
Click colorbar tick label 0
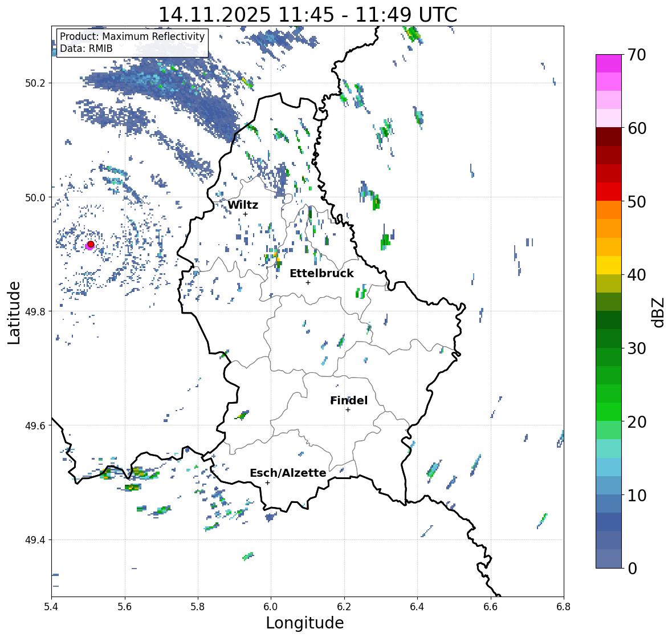pos(632,569)
